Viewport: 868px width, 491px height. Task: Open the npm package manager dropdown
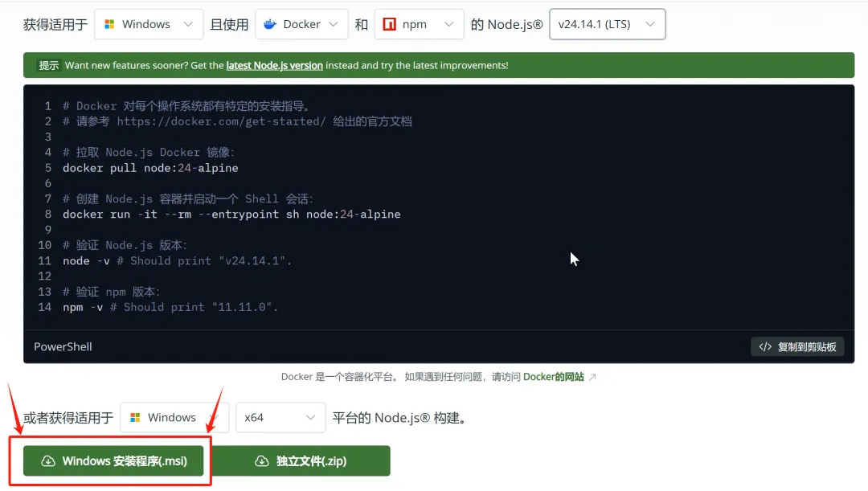[419, 24]
